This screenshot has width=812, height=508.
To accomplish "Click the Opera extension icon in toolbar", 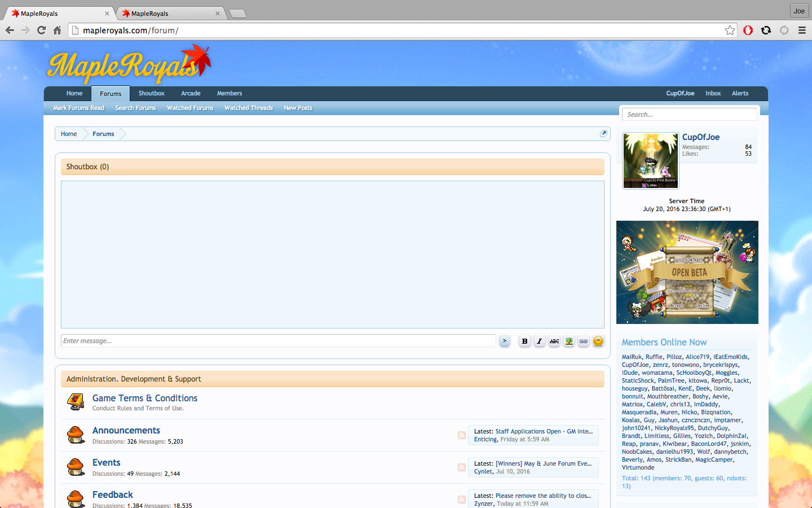I will pos(748,30).
